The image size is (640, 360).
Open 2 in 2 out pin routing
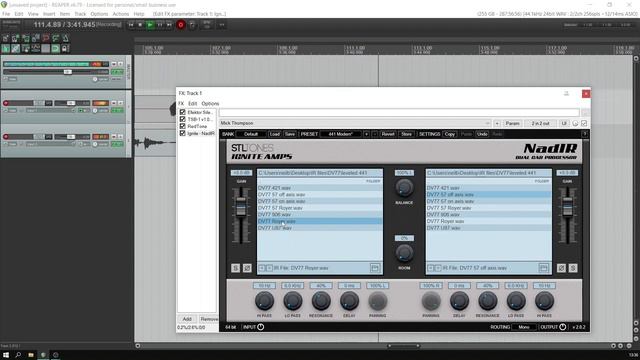point(540,123)
